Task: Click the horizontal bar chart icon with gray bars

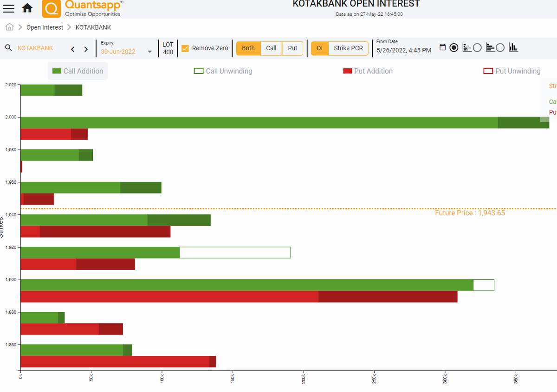Action: pos(467,47)
